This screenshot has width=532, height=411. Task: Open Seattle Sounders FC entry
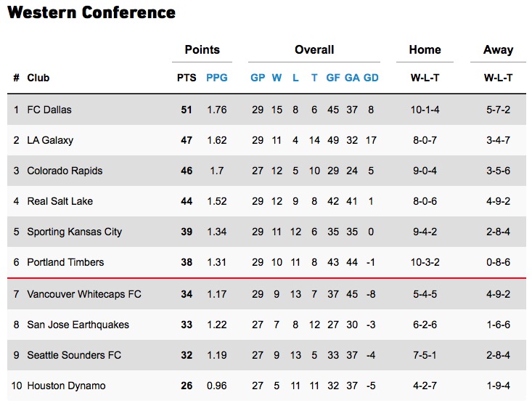[x=73, y=355]
